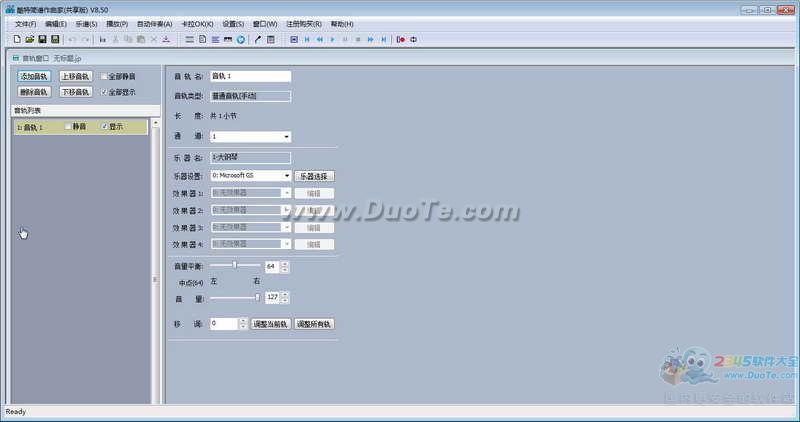Viewport: 800px width, 422px height.
Task: Enable the 全部静音 (mute all) checkbox
Action: pyautogui.click(x=105, y=76)
